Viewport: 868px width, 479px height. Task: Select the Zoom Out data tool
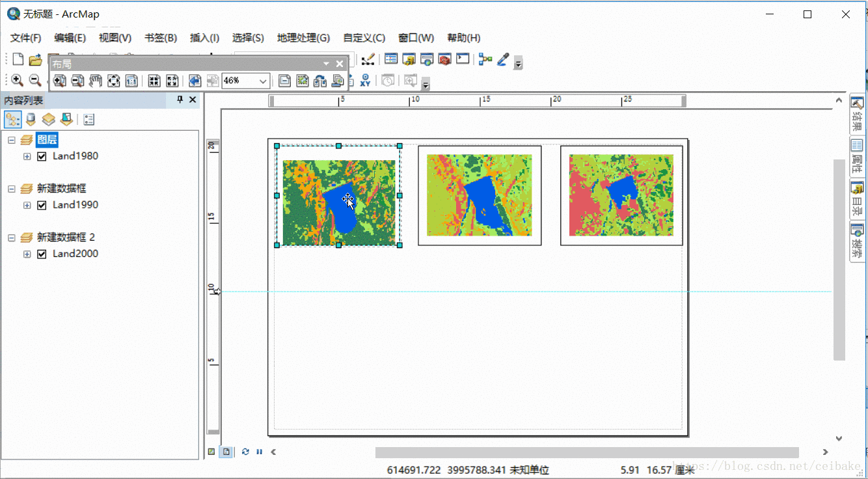click(35, 80)
